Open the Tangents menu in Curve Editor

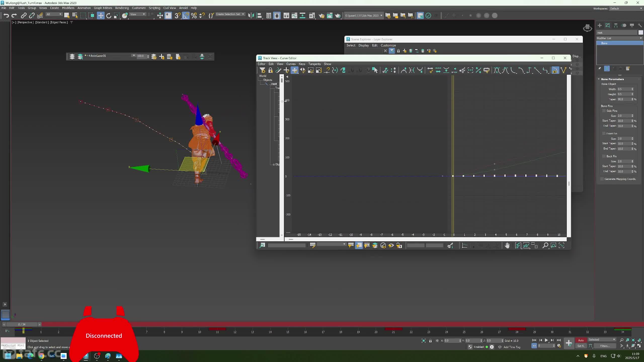[314, 64]
